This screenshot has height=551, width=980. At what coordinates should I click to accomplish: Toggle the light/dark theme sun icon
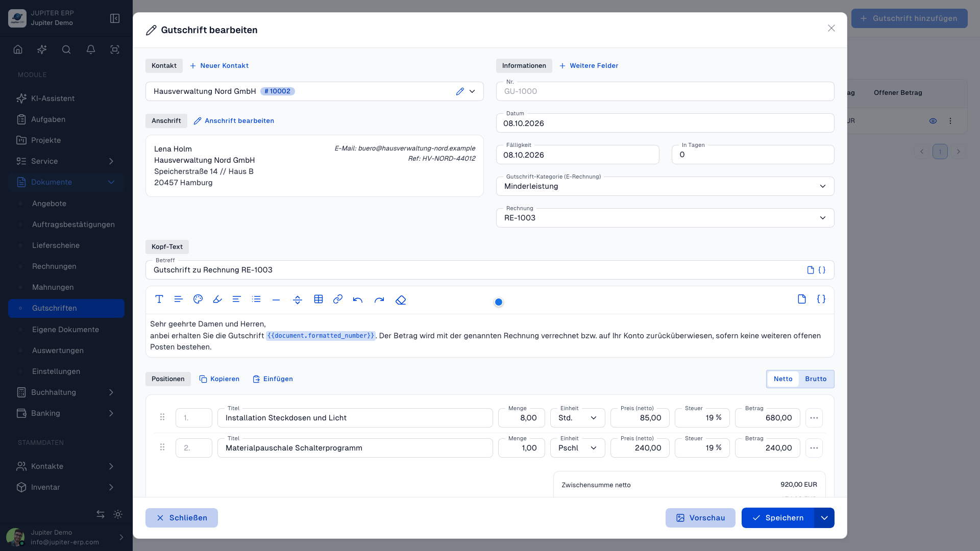118,514
